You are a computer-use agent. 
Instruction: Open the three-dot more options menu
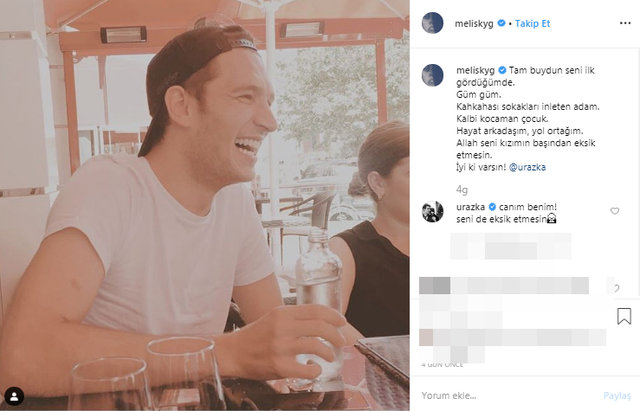625,23
